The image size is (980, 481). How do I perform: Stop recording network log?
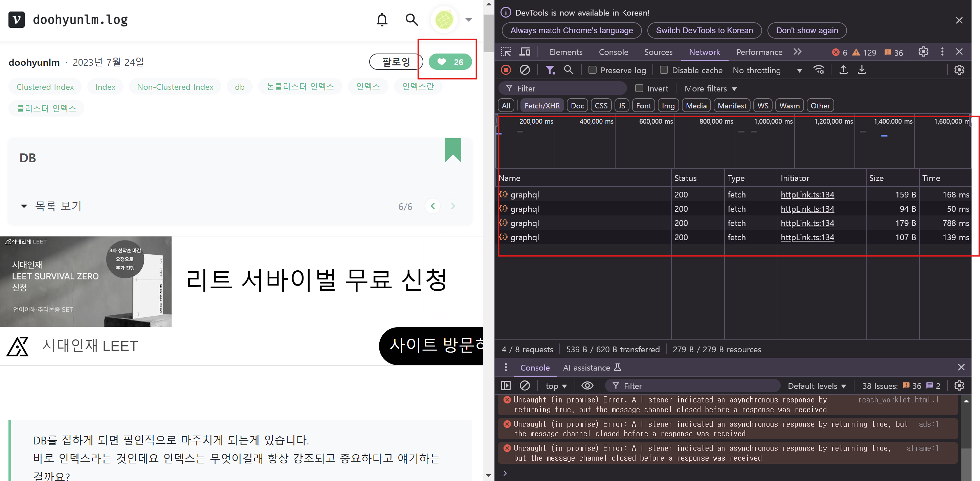pyautogui.click(x=506, y=70)
